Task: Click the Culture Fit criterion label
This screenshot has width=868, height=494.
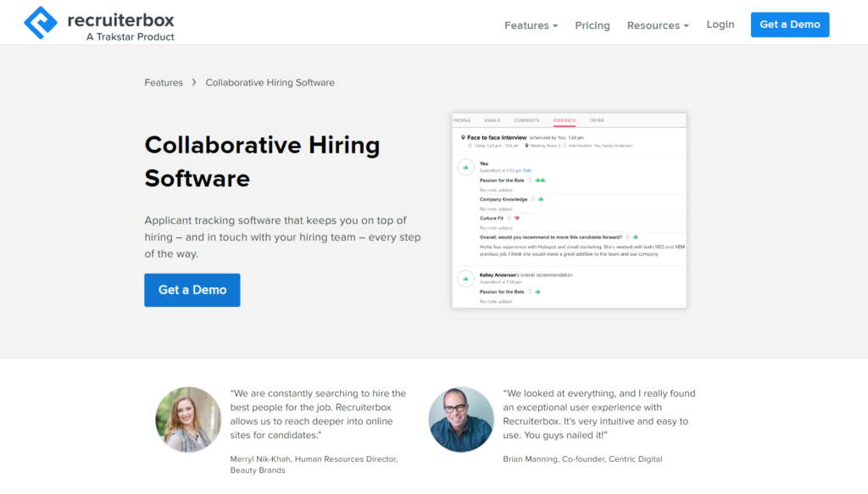Action: click(492, 219)
